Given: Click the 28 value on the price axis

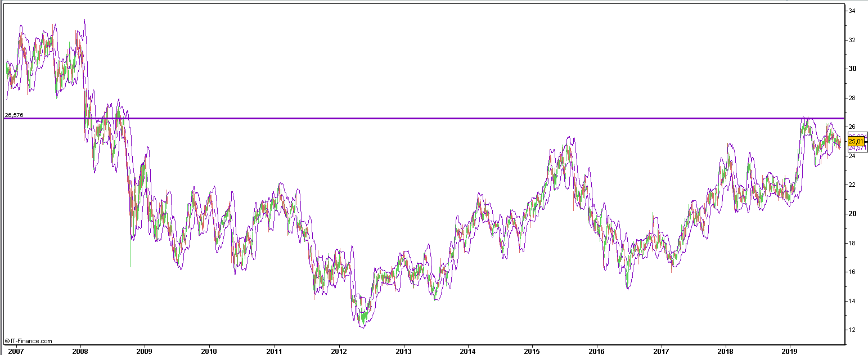Looking at the screenshot, I should coord(852,98).
